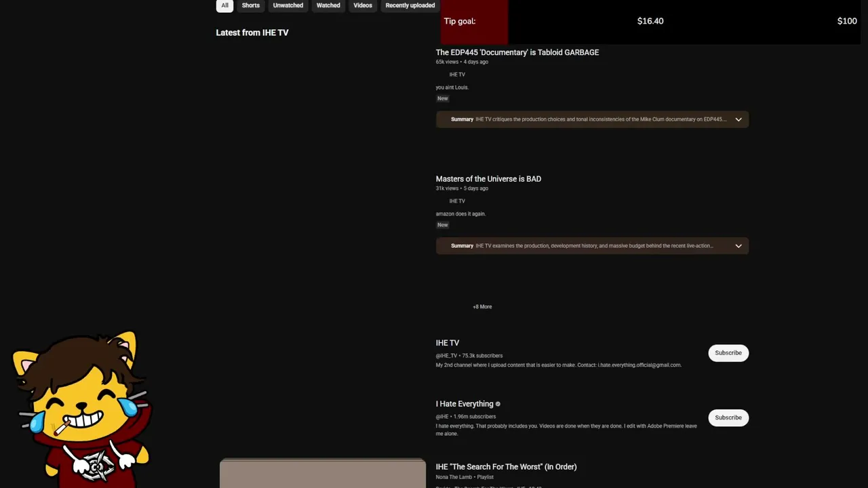Click the "$100" tip goal target
This screenshot has height=488, width=868.
pos(847,21)
